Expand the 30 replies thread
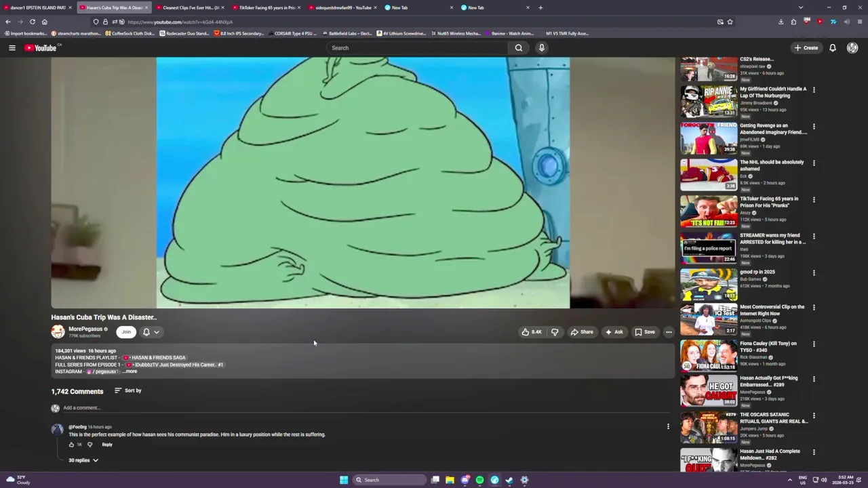The height and width of the screenshot is (488, 868). point(83,460)
